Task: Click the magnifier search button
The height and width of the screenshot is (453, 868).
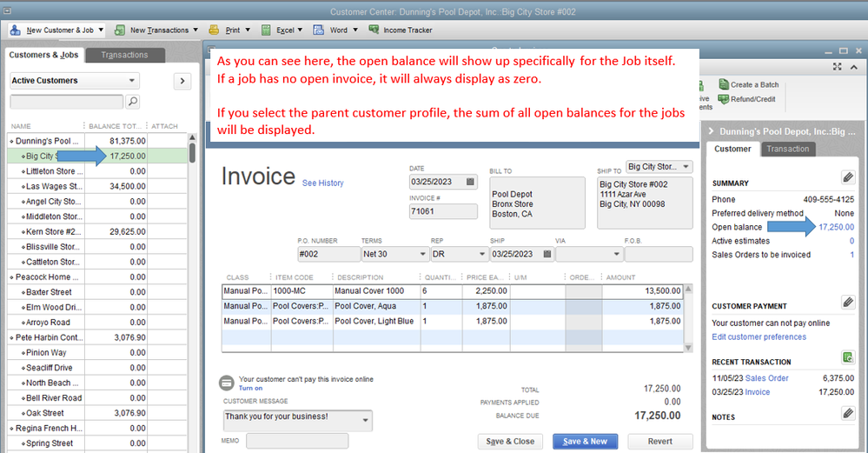Action: tap(133, 102)
